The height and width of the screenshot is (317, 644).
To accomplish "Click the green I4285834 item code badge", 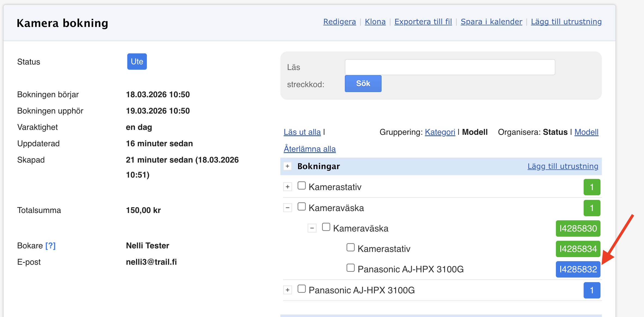I will coord(578,249).
